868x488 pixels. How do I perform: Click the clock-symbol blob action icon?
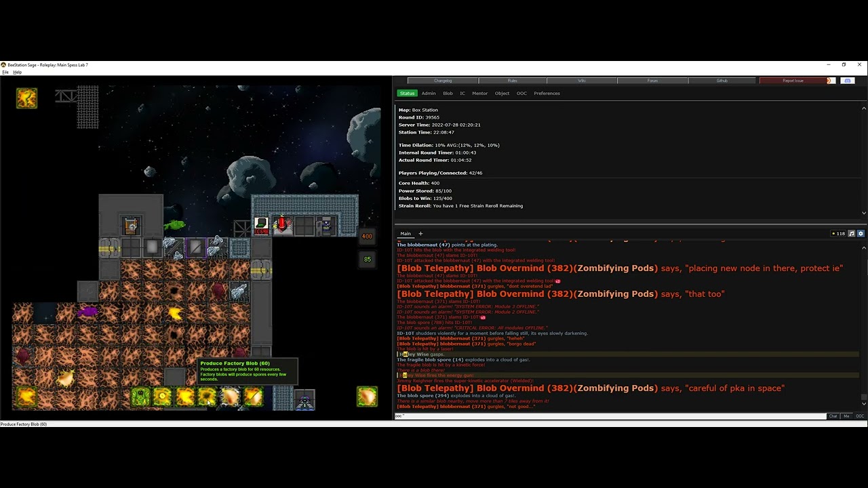point(162,396)
